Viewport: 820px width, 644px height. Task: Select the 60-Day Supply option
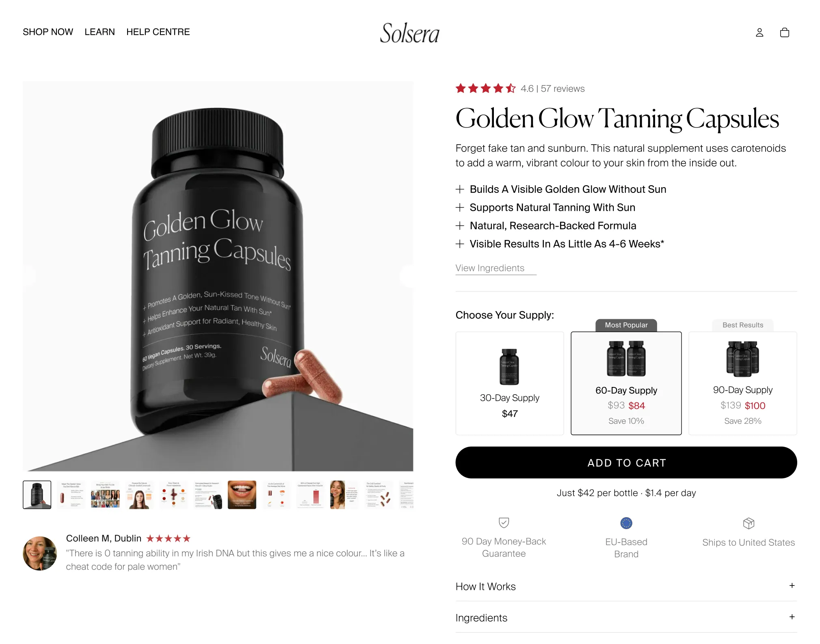click(x=626, y=383)
